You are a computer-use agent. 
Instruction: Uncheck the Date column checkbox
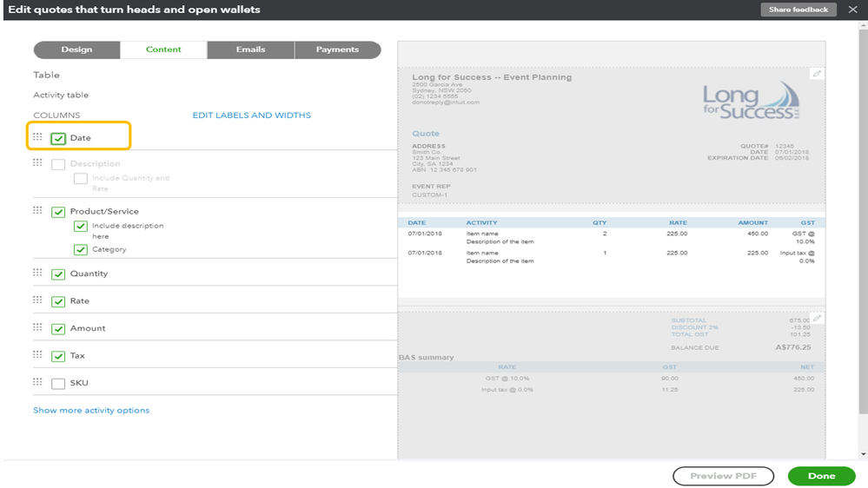pyautogui.click(x=58, y=138)
